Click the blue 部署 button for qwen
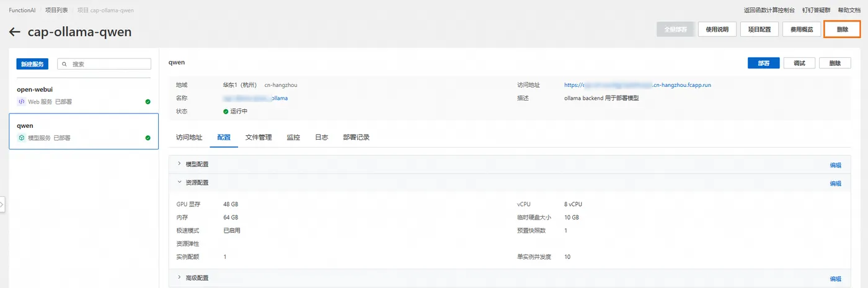The height and width of the screenshot is (288, 868). coord(763,63)
